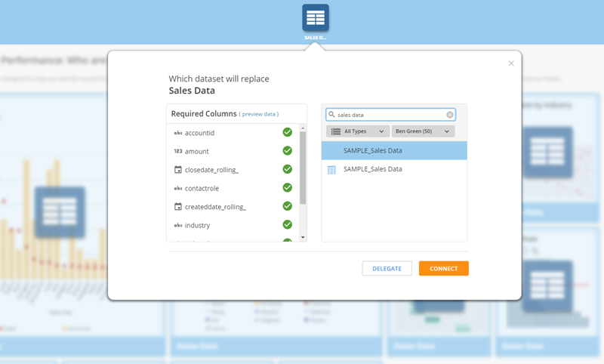Select the unhighlighted SAMPLE_Sales Data result
Screen dimensions: 604x364
tap(394, 169)
